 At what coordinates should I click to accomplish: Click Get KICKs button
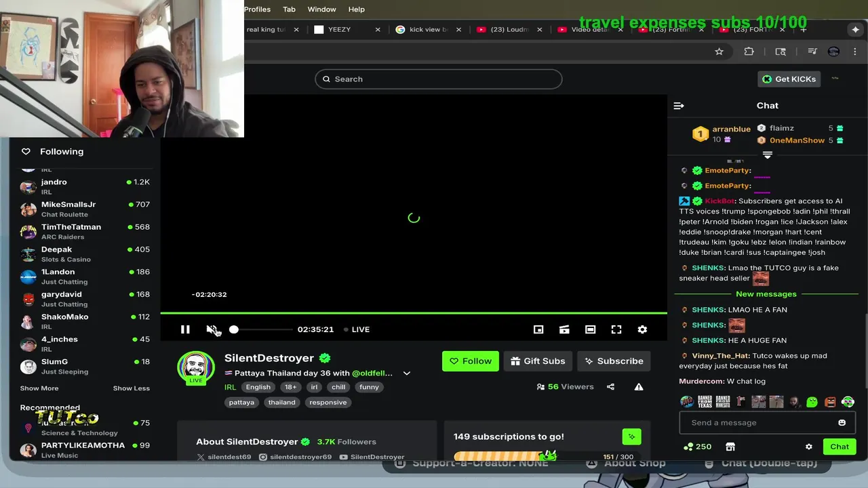789,79
